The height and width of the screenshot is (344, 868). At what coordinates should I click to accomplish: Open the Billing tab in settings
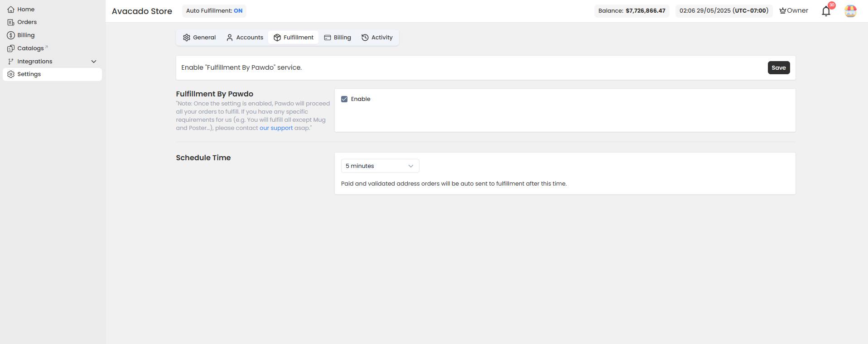pyautogui.click(x=338, y=38)
